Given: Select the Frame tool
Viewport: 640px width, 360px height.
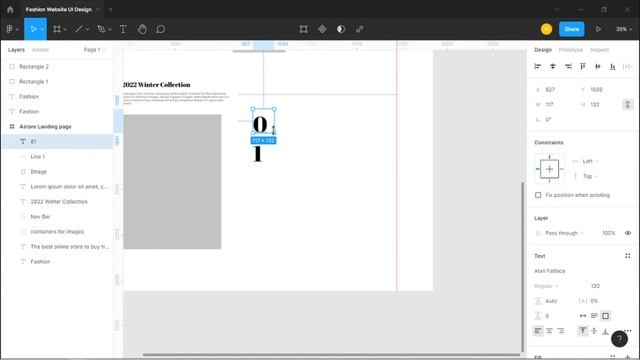Looking at the screenshot, I should 57,29.
